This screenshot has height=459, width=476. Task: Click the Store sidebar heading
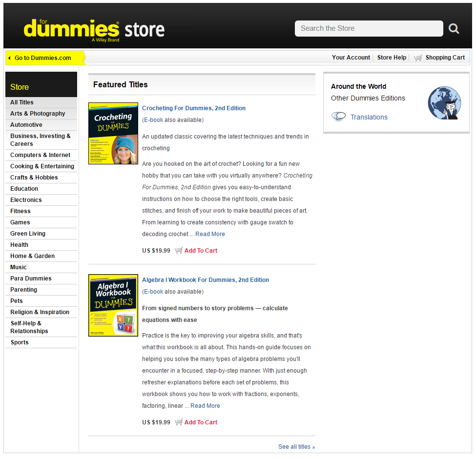pos(20,87)
